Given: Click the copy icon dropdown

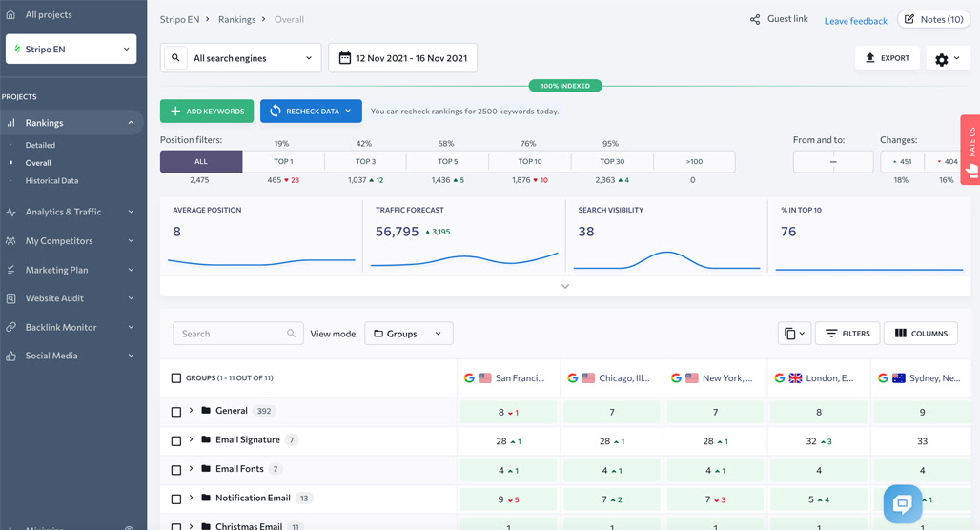Looking at the screenshot, I should [794, 334].
